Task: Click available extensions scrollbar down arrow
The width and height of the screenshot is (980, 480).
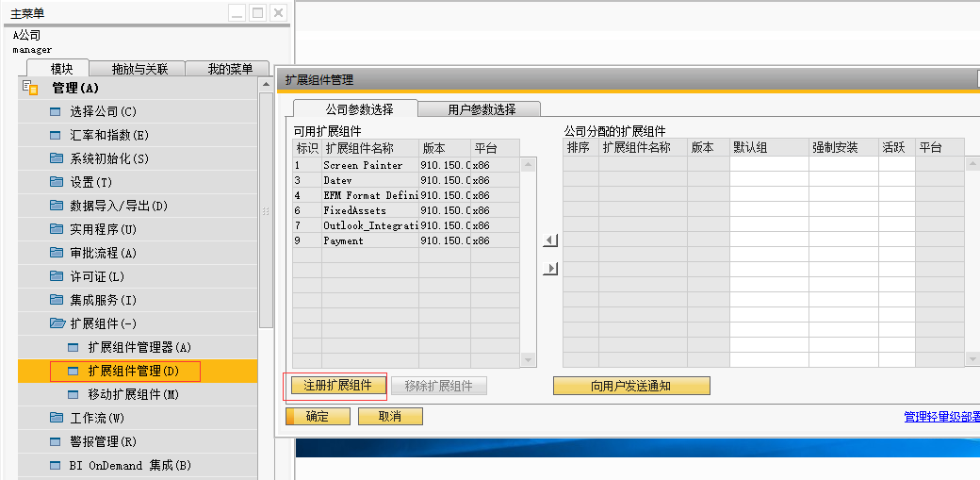Action: (529, 360)
